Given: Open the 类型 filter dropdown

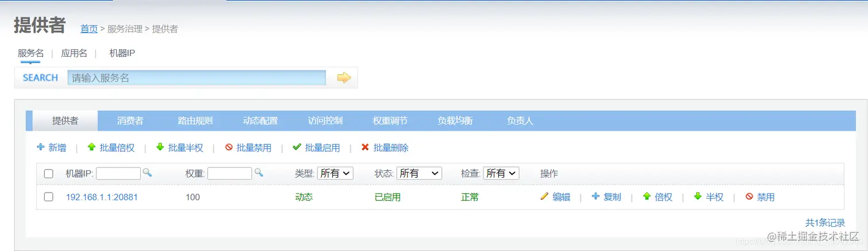Looking at the screenshot, I should (x=336, y=173).
